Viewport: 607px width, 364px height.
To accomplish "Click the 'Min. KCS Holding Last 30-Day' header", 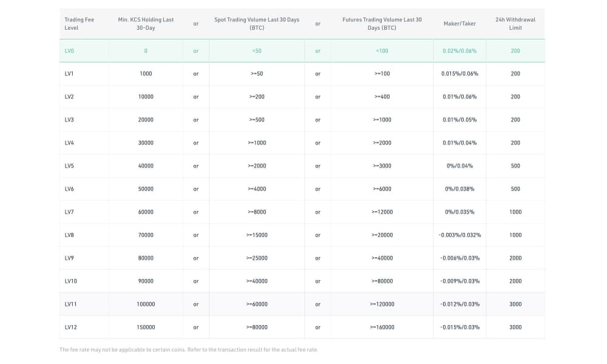I will [146, 24].
